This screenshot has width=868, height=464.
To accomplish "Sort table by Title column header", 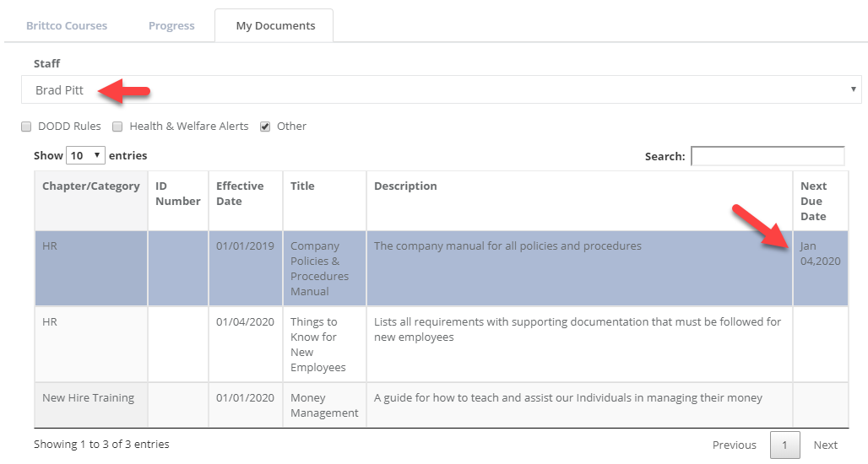I will 302,186.
